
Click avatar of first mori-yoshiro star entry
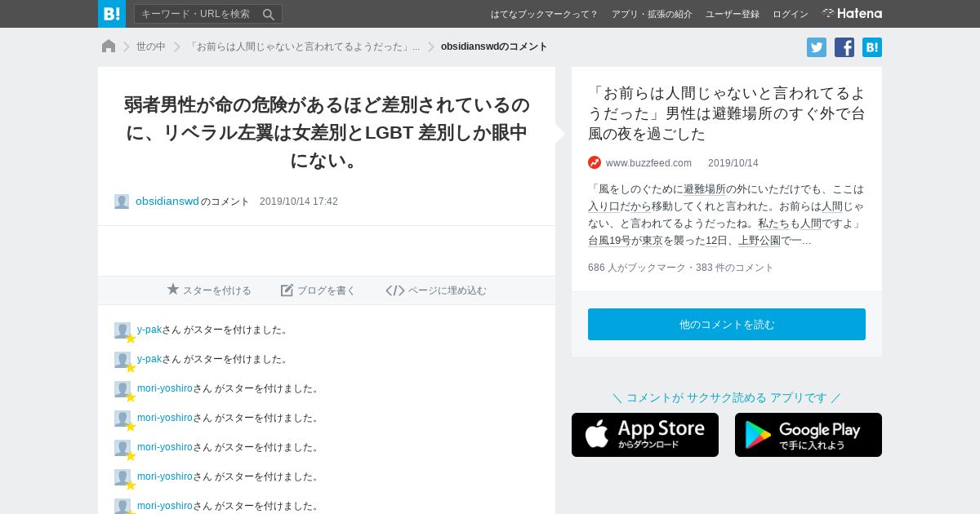[x=122, y=389]
